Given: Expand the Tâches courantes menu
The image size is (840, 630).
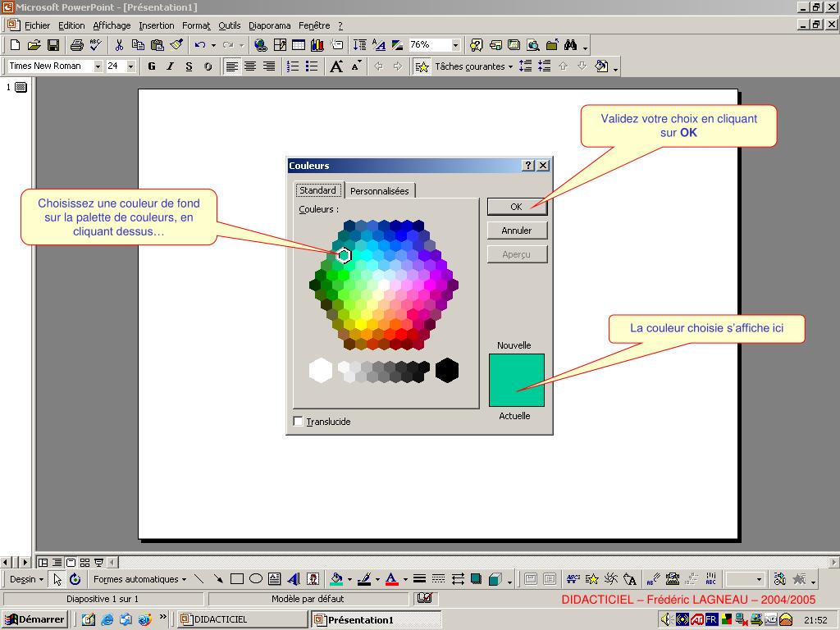Looking at the screenshot, I should tap(473, 66).
